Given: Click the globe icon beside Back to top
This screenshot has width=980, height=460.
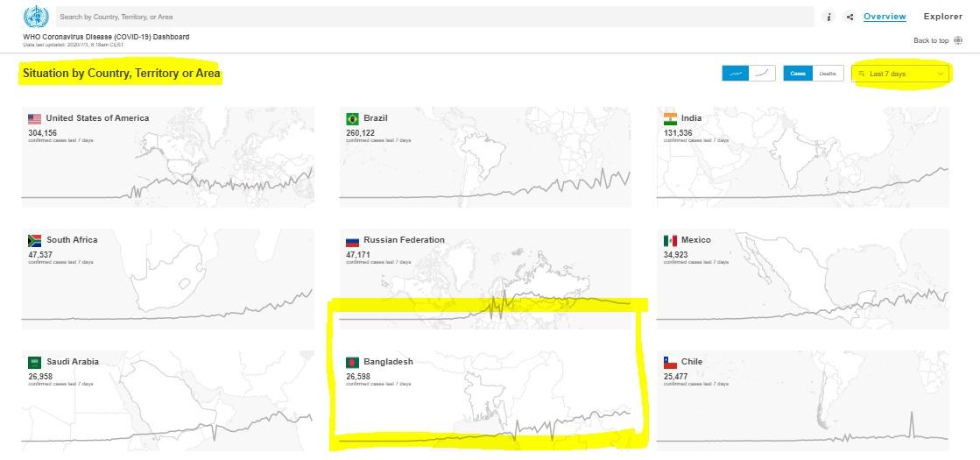Looking at the screenshot, I should [x=958, y=40].
